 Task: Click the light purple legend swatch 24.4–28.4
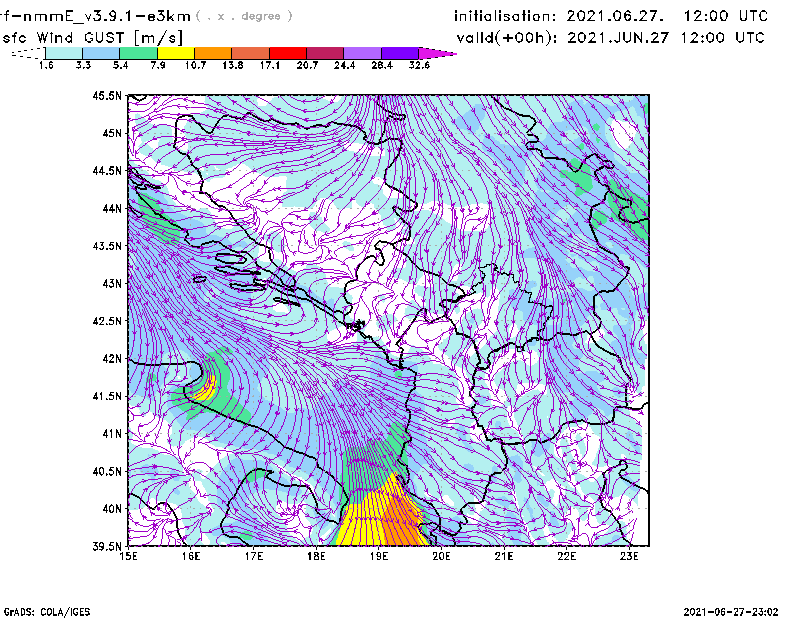pos(362,53)
